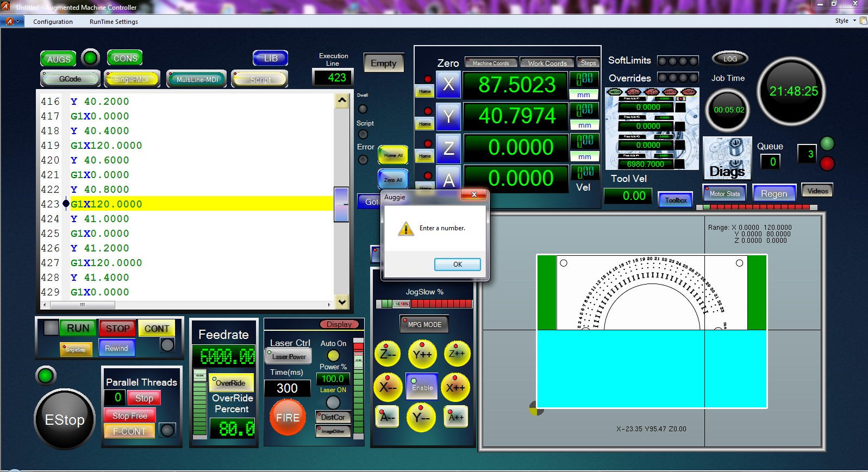Hit the round EStop emergency button
The height and width of the screenshot is (472, 868).
[x=65, y=419]
